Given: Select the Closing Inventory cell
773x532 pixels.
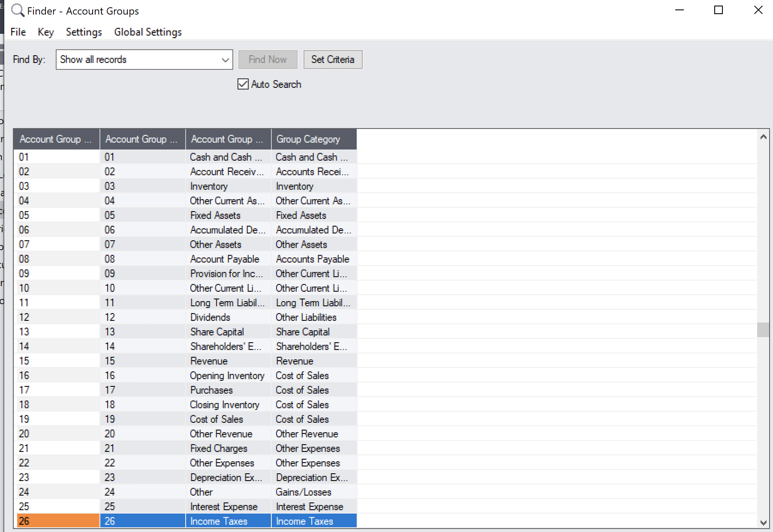Looking at the screenshot, I should [x=229, y=405].
